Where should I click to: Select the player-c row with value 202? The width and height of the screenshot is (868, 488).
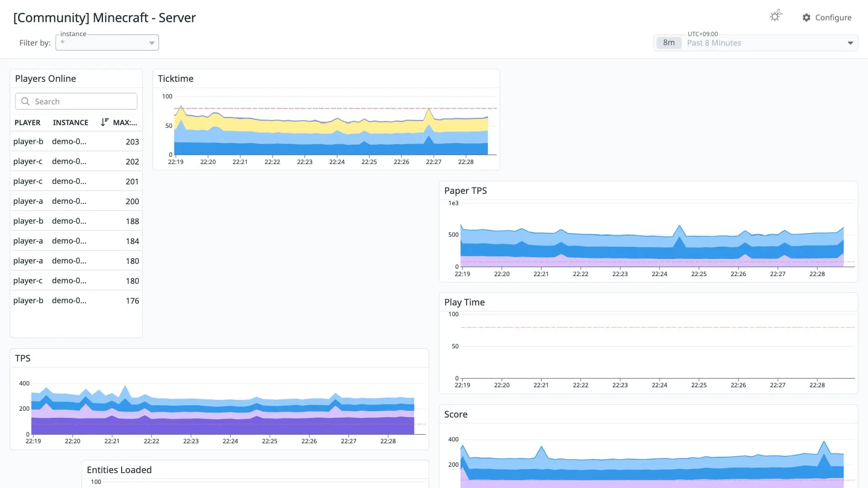pyautogui.click(x=76, y=161)
